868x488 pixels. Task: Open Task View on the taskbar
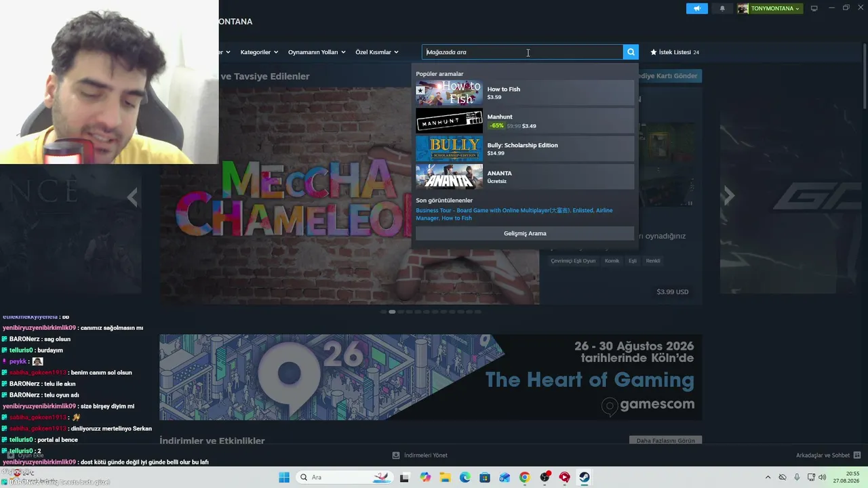click(405, 477)
